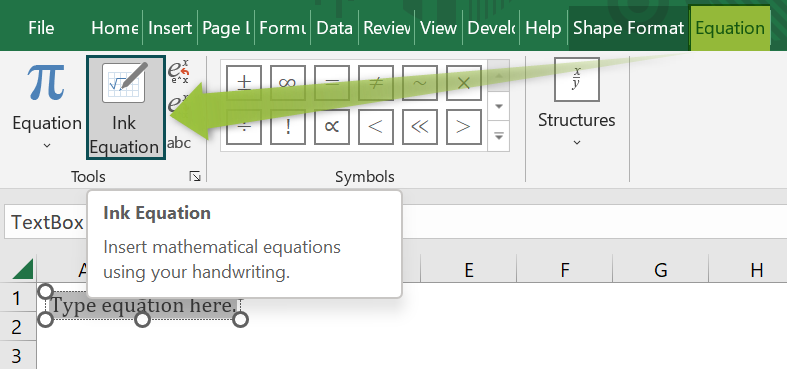Select column F header
Screen dimensions: 787x369
coord(565,270)
